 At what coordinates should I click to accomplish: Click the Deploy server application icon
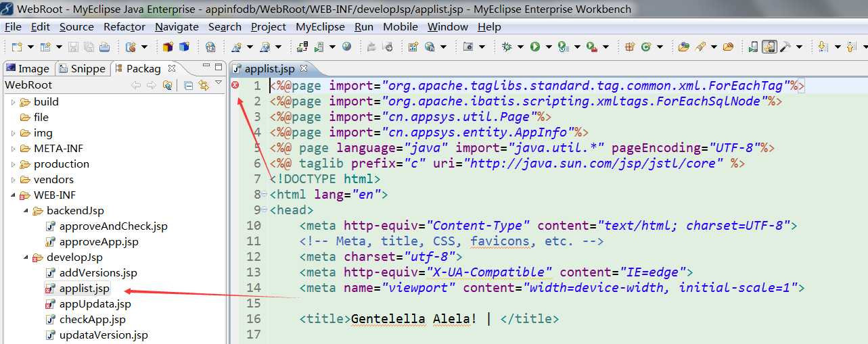tap(303, 47)
